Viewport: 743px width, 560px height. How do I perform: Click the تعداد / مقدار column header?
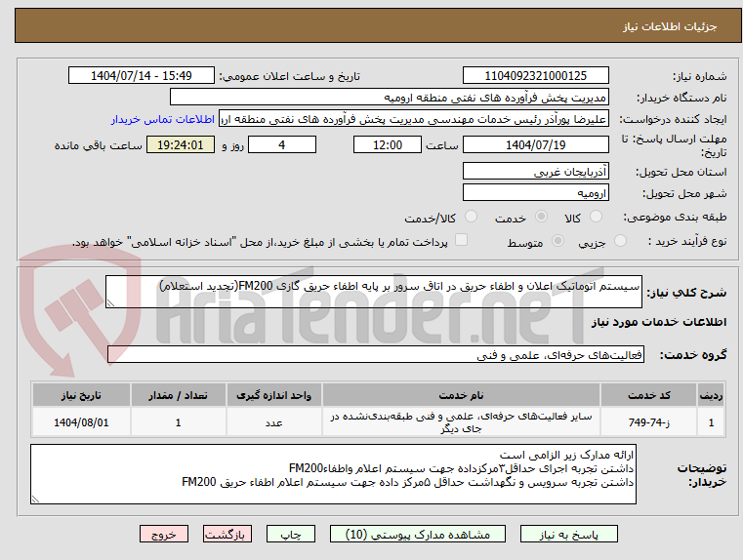tap(178, 395)
